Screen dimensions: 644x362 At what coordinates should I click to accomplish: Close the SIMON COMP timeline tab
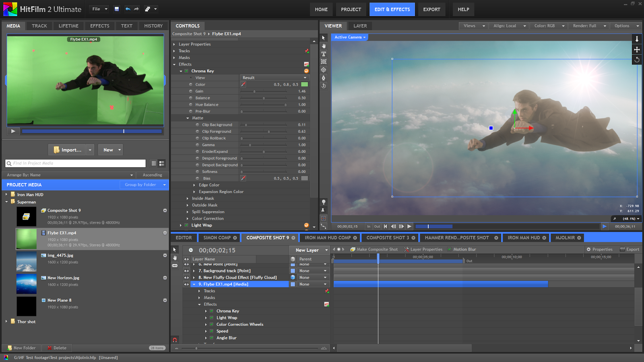point(235,238)
